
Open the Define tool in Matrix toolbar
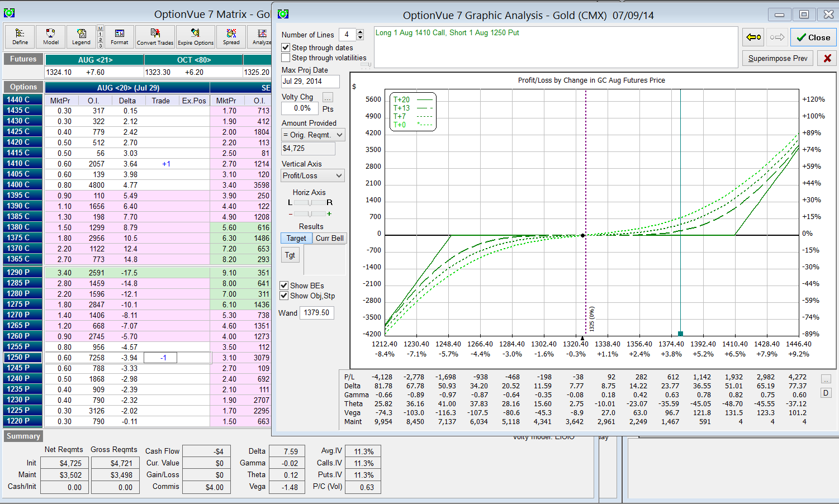[20, 37]
